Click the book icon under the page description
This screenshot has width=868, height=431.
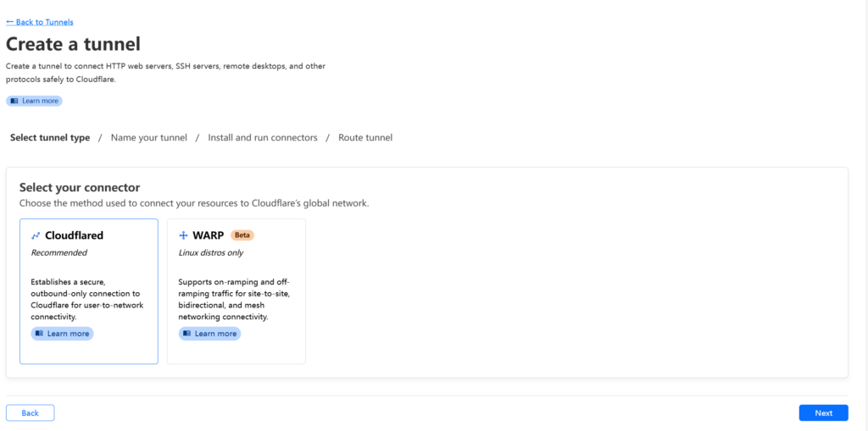(14, 101)
